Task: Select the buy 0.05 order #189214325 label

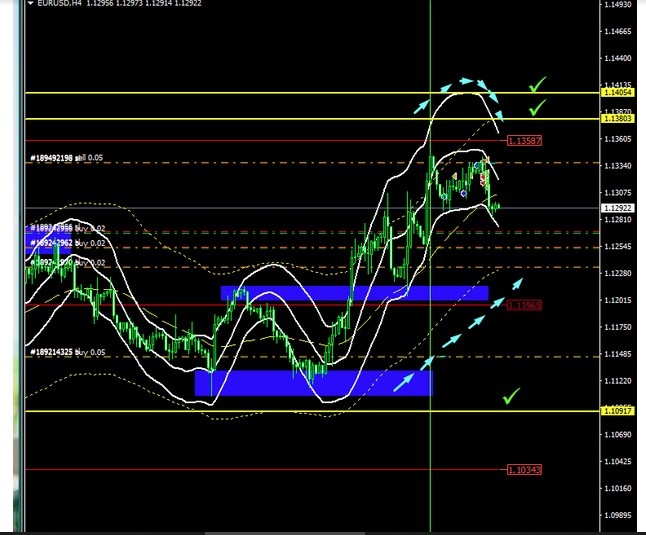Action: 66,352
